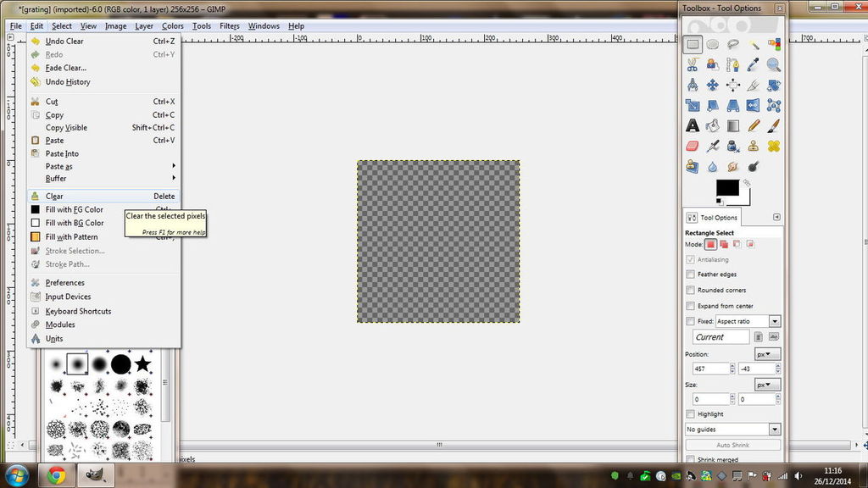The height and width of the screenshot is (488, 868).
Task: Select the Blend gradient tool
Action: tap(733, 126)
